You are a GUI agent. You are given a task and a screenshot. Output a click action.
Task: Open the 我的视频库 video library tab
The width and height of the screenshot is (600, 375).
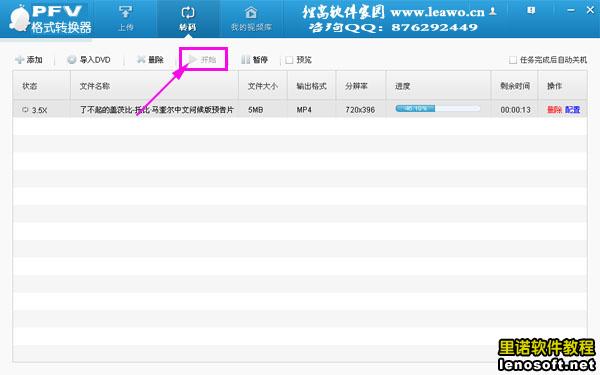(x=251, y=18)
